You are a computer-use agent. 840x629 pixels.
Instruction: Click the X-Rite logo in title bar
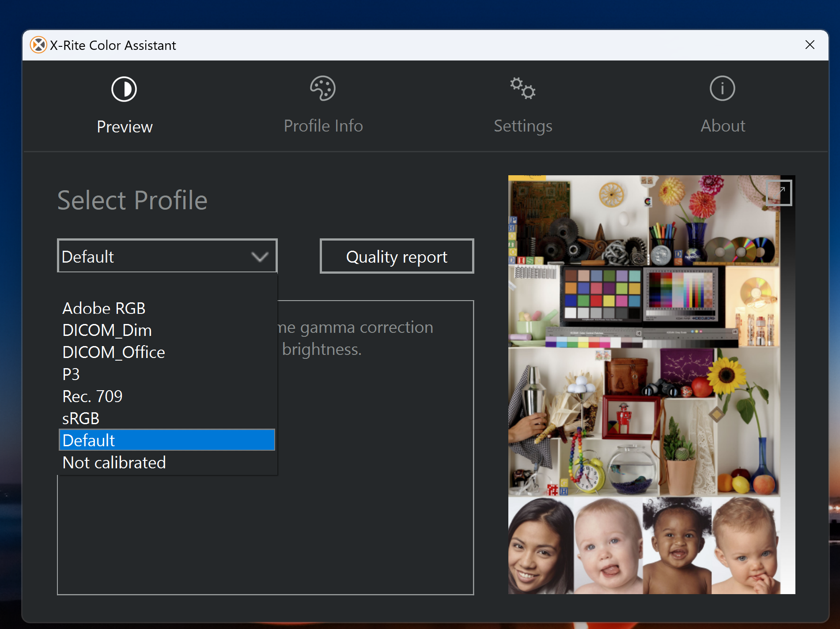click(x=38, y=45)
